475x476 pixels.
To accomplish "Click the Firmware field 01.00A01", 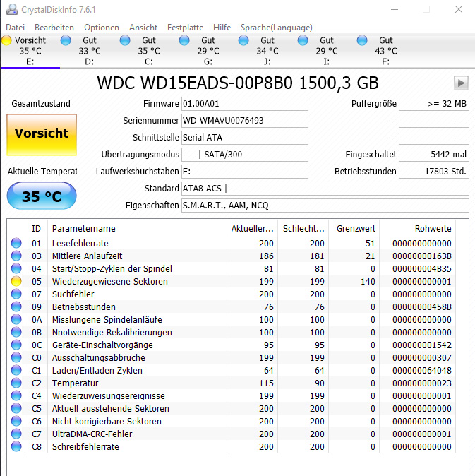I will click(245, 104).
